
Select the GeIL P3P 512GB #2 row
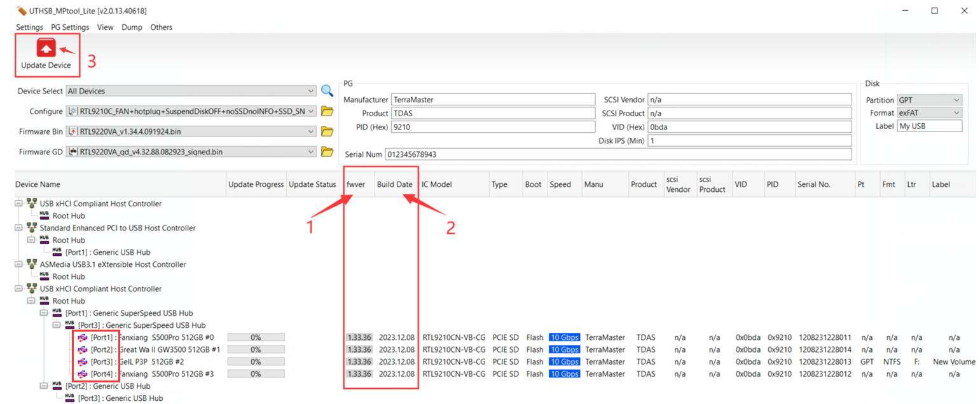pyautogui.click(x=137, y=361)
